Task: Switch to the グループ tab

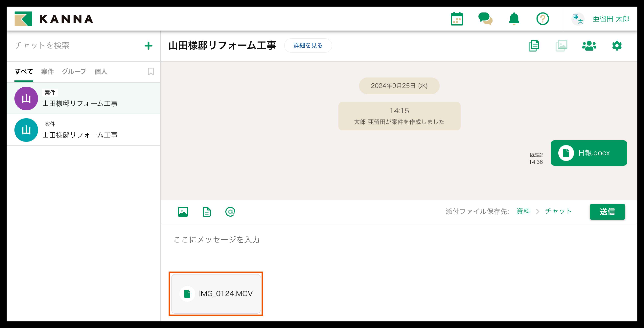Action: [x=74, y=72]
